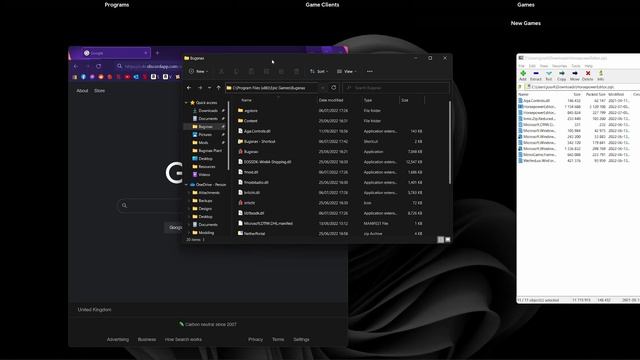This screenshot has width=640, height=360.
Task: Switch Explorer to the details view layout
Action: click(440, 240)
